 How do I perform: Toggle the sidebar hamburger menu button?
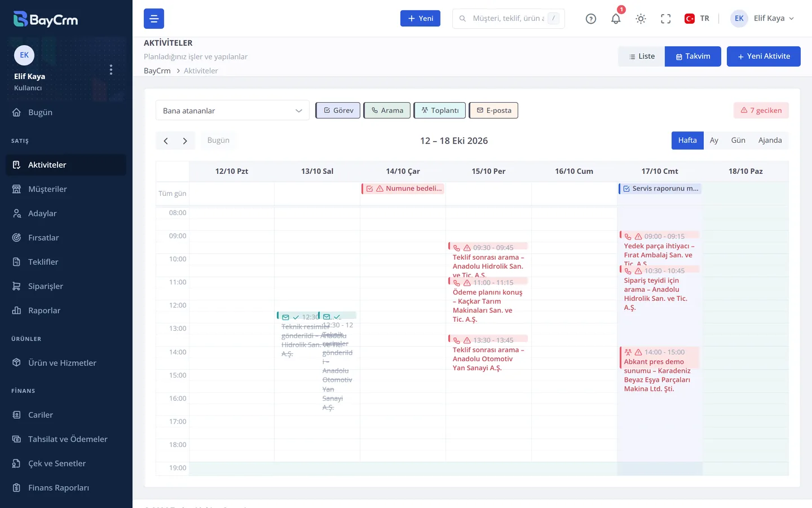click(154, 19)
